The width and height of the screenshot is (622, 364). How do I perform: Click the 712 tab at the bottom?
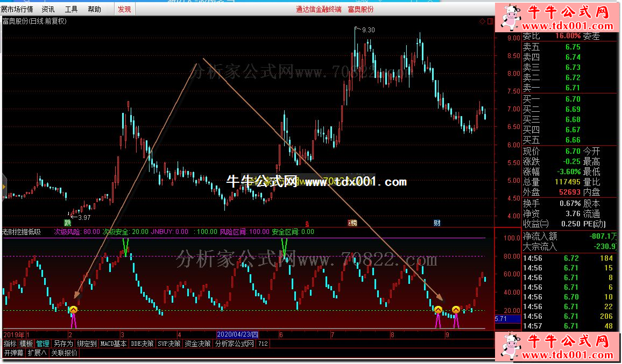(x=263, y=344)
